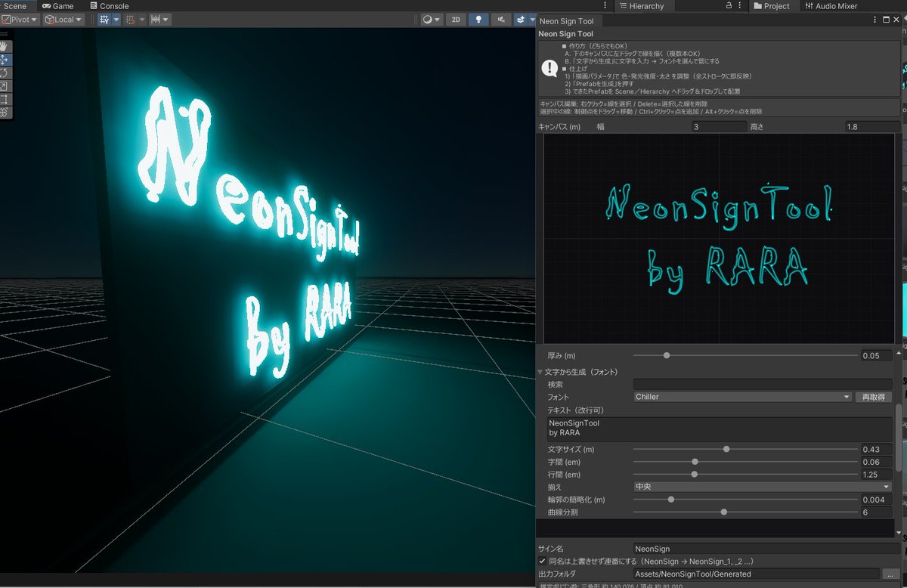Adjust the 字間 (em) letter spacing slider
The image size is (907, 588).
745,462
